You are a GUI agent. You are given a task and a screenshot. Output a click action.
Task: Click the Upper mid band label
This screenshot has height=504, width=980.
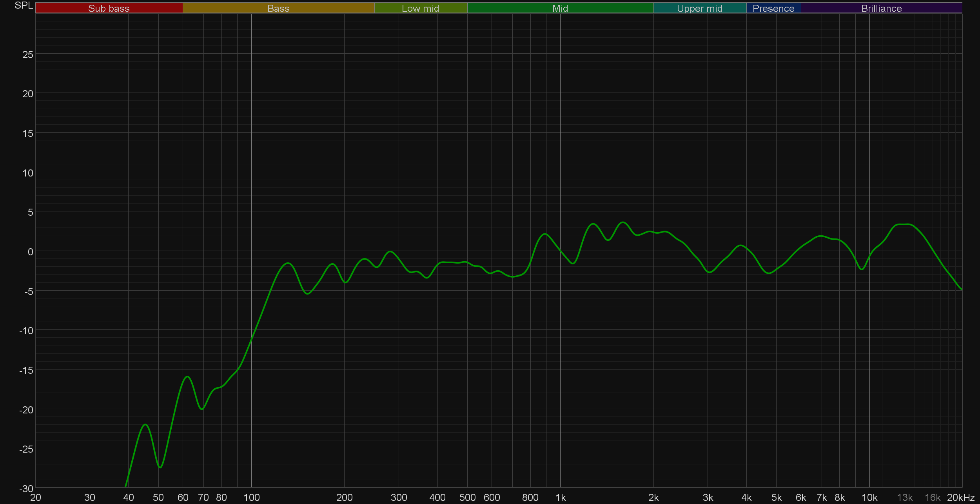point(699,8)
